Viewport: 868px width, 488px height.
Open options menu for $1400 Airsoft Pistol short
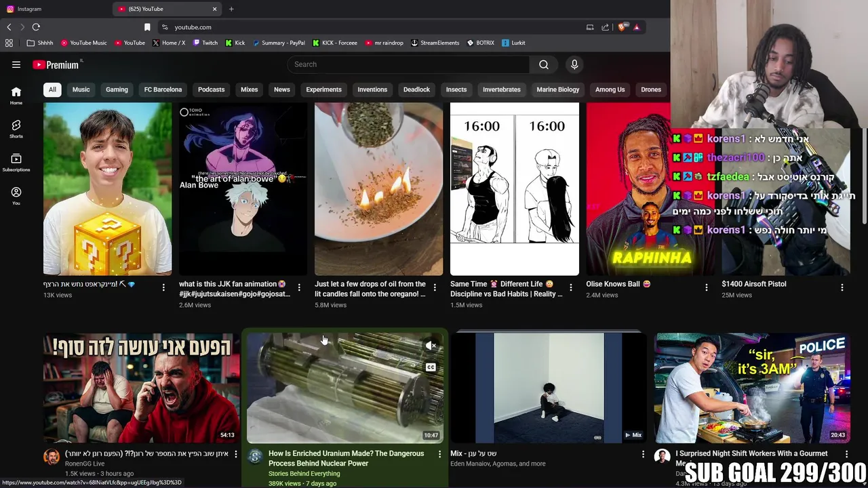pos(842,287)
